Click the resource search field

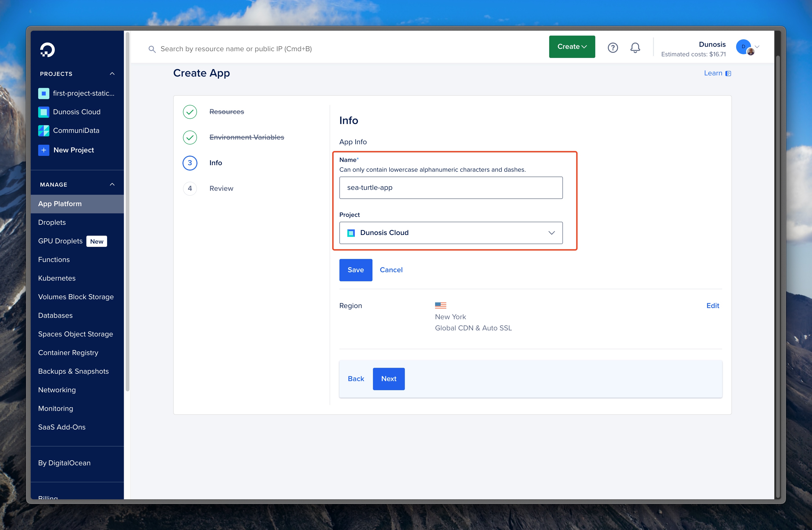pos(236,49)
